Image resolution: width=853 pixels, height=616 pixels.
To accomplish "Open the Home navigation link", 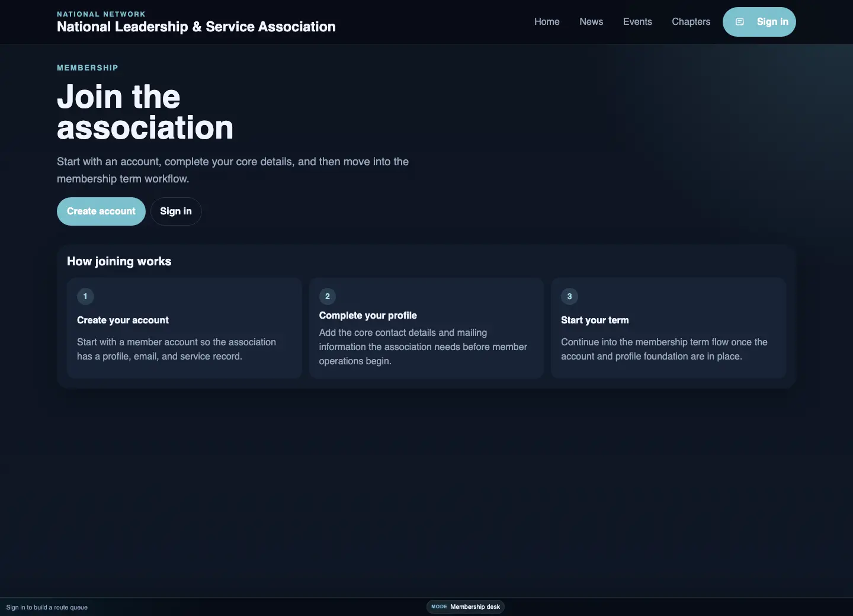I will [547, 22].
